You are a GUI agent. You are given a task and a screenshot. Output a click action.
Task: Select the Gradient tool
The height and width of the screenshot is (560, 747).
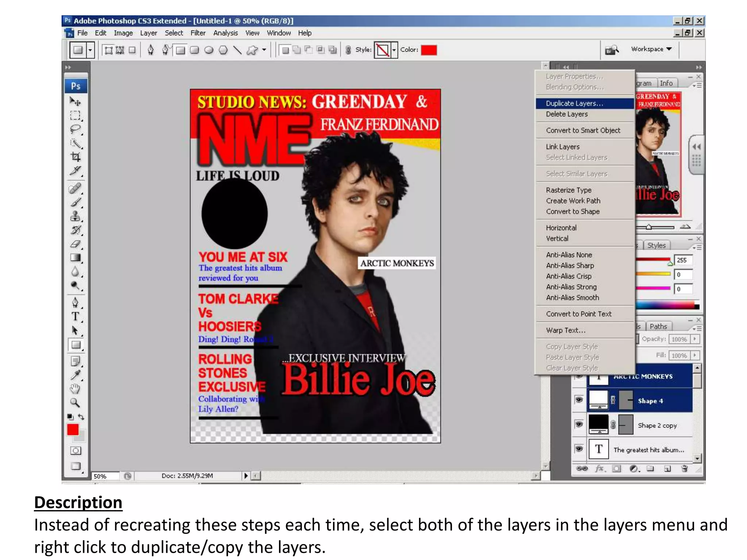(76, 258)
